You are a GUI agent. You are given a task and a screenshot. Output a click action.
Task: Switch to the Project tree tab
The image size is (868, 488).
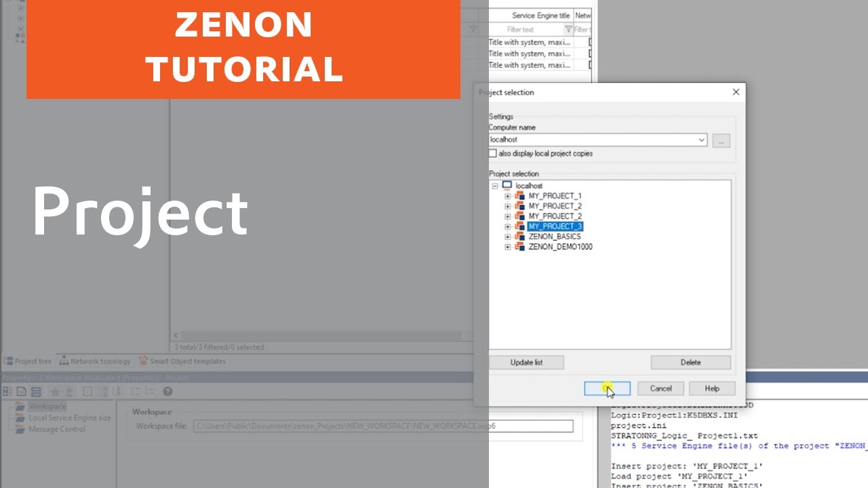coord(28,361)
